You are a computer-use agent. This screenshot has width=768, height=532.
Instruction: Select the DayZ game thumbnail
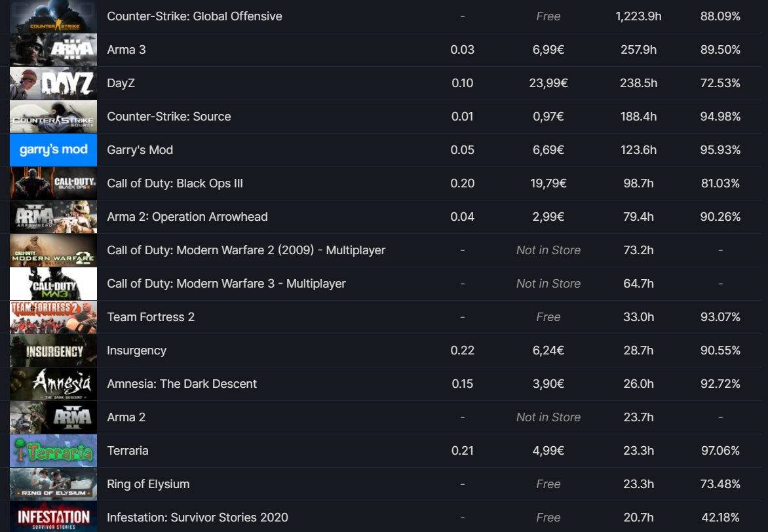[x=53, y=83]
